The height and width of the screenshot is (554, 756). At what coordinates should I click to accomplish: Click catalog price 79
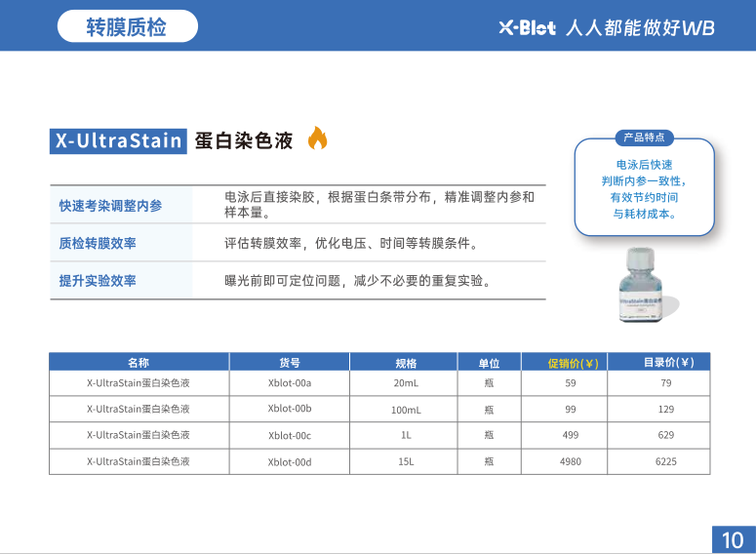(x=666, y=383)
